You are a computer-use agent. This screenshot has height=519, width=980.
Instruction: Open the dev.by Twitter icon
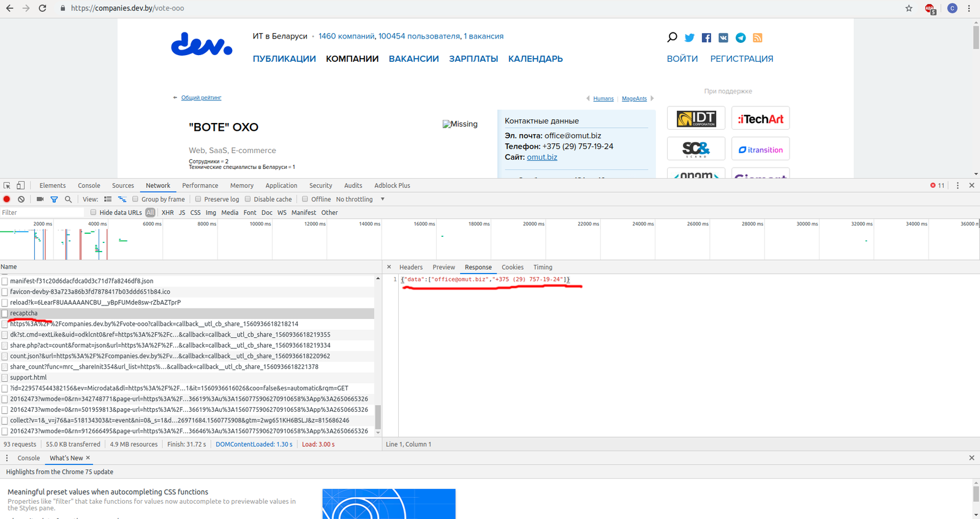[690, 38]
